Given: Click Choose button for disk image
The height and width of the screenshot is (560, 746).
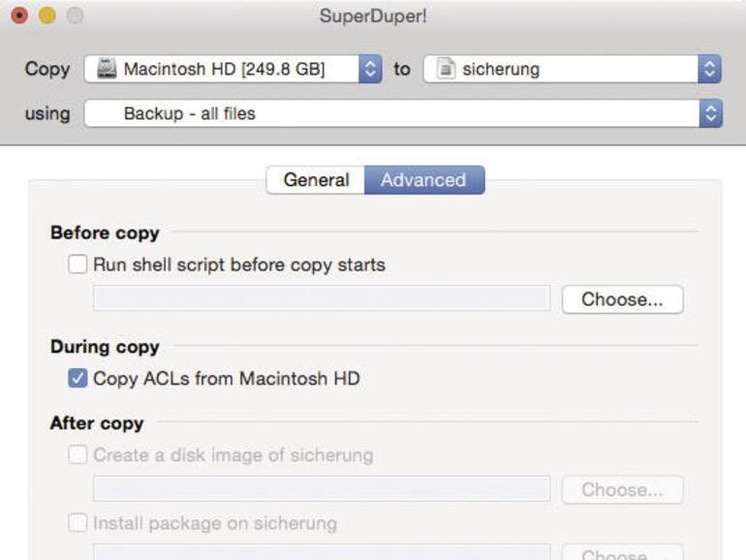Looking at the screenshot, I should click(x=622, y=490).
